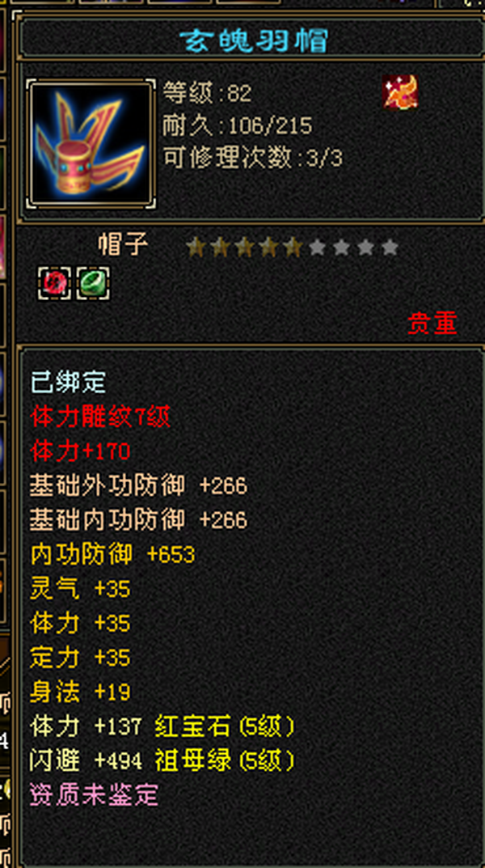Click the fifth gold star rating

[293, 247]
